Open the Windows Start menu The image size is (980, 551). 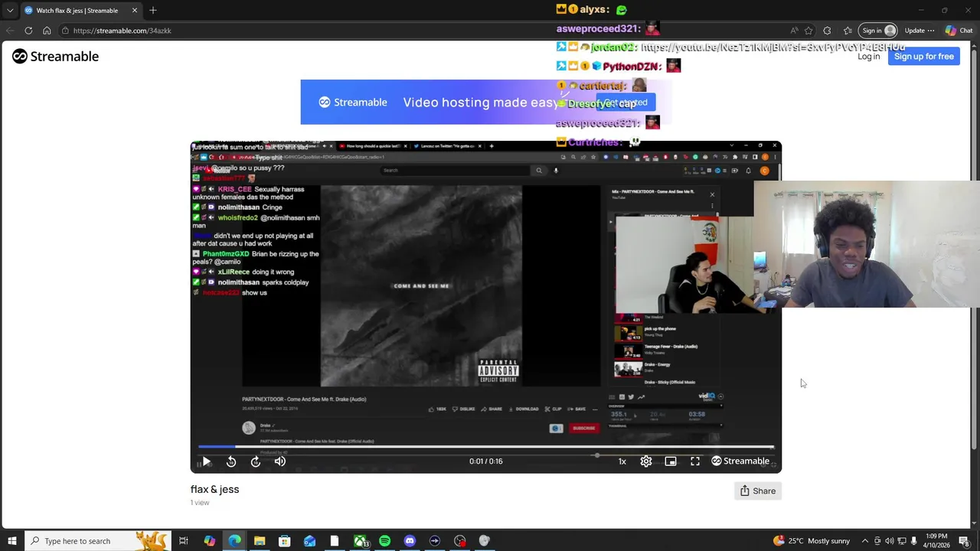pos(11,541)
